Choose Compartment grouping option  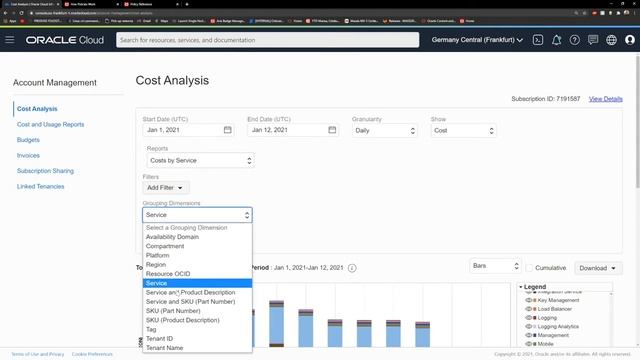coord(197,246)
